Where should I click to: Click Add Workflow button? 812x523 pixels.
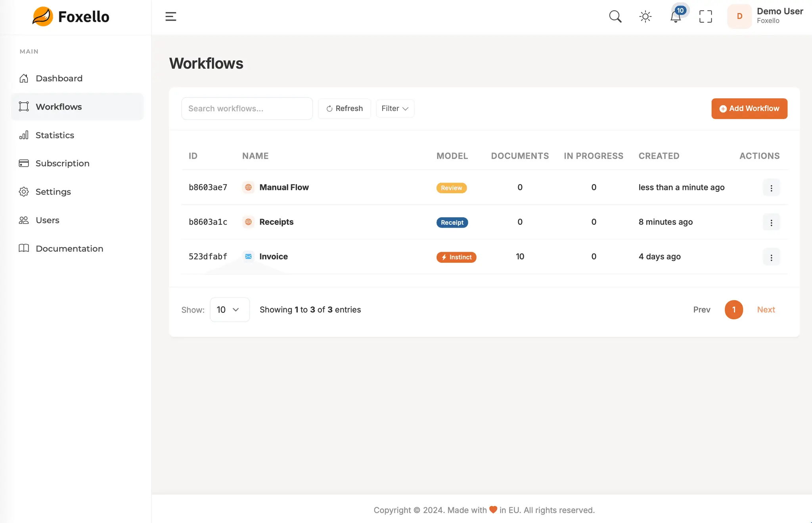tap(749, 109)
